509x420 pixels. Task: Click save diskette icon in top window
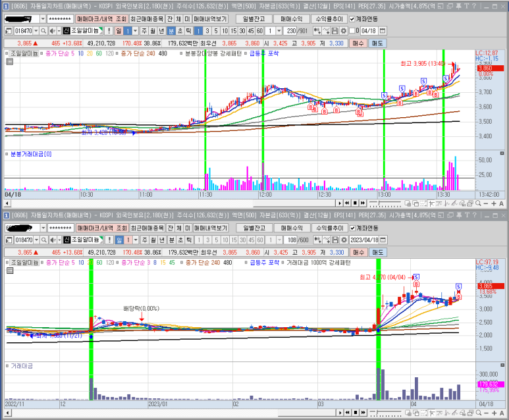[335, 31]
